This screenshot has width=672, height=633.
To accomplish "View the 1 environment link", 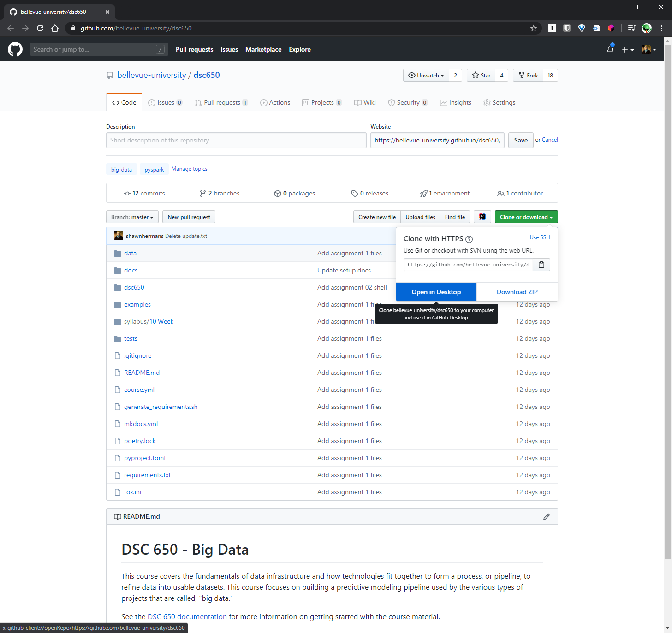I will tap(445, 193).
